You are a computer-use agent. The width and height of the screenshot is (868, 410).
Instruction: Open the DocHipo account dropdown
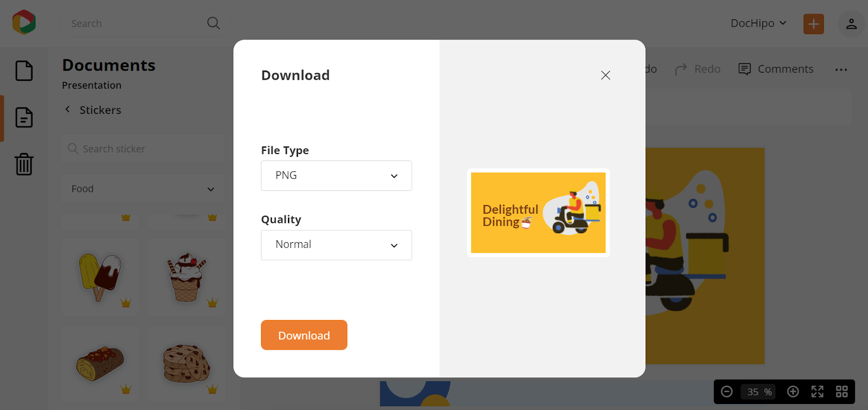pyautogui.click(x=758, y=23)
